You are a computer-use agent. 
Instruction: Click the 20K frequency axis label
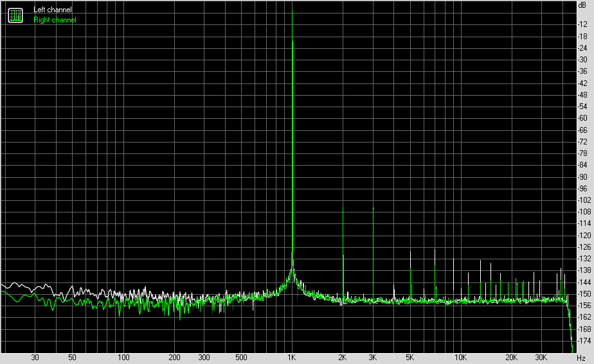(x=512, y=358)
